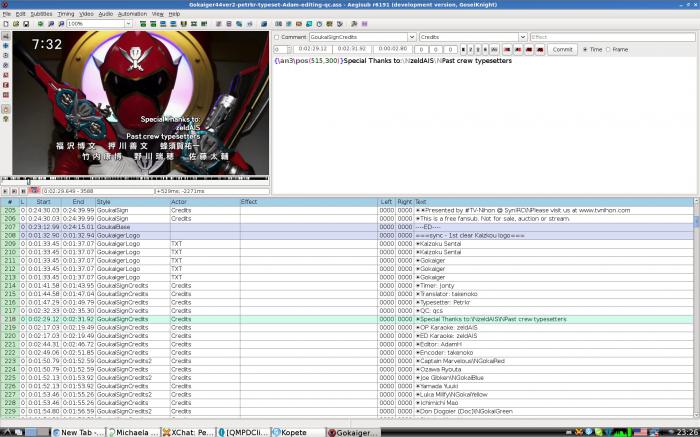This screenshot has height=437, width=700.
Task: Open the Automation manager icon
Action: tap(264, 23)
